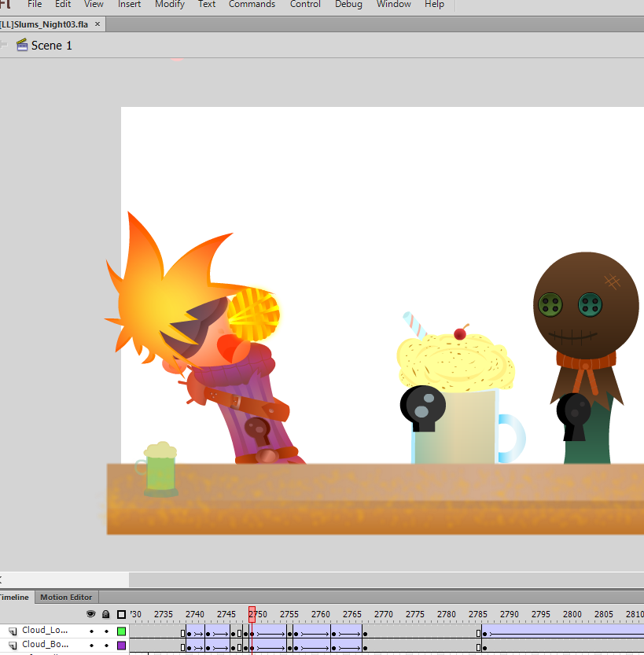Viewport: 644px width, 655px height.
Task: Select the Cloud_Lo layer name
Action: [x=46, y=631]
